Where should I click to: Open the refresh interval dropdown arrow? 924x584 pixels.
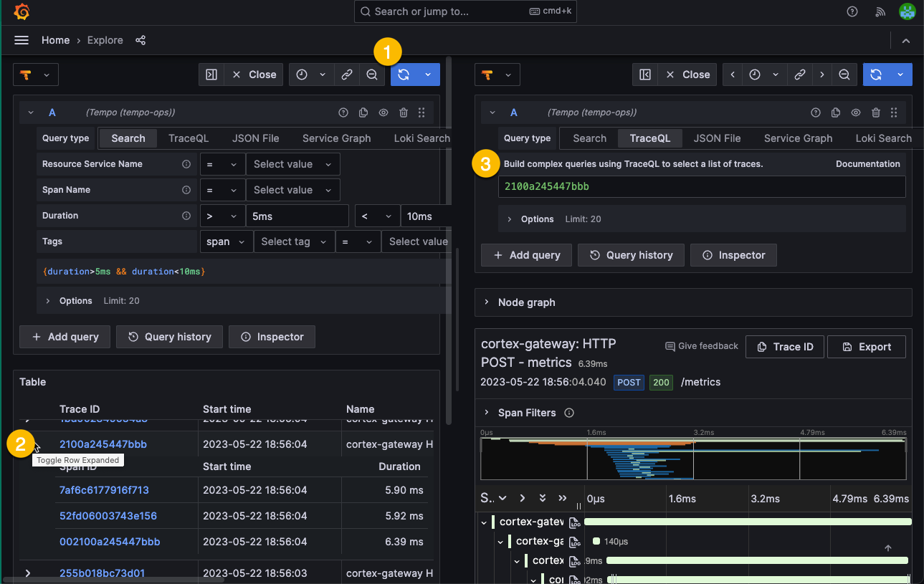(x=428, y=75)
